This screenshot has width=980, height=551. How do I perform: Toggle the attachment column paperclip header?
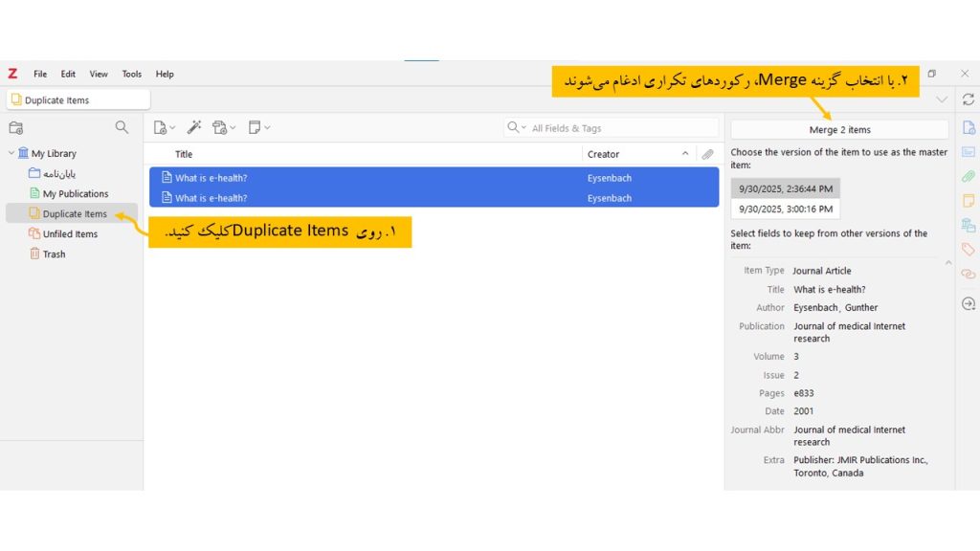coord(708,154)
